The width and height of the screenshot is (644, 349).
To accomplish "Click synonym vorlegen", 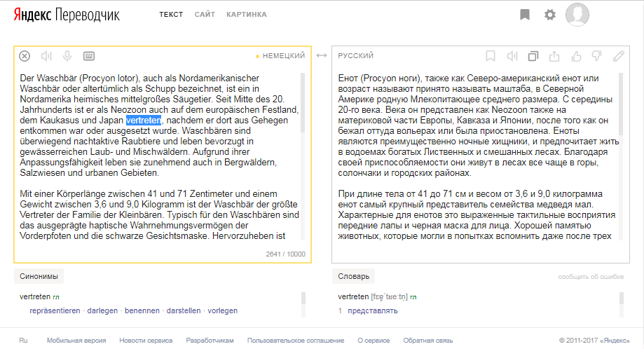I will [223, 311].
